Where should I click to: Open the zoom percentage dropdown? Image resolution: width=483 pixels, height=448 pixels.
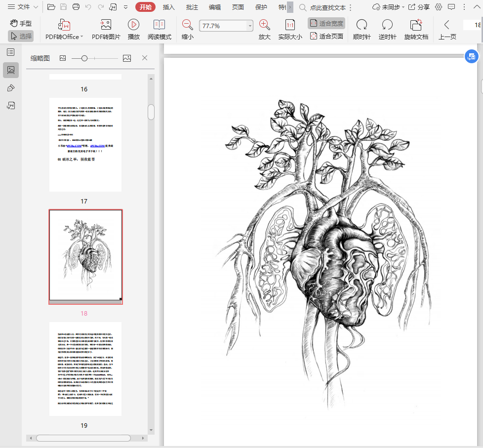[x=250, y=26]
